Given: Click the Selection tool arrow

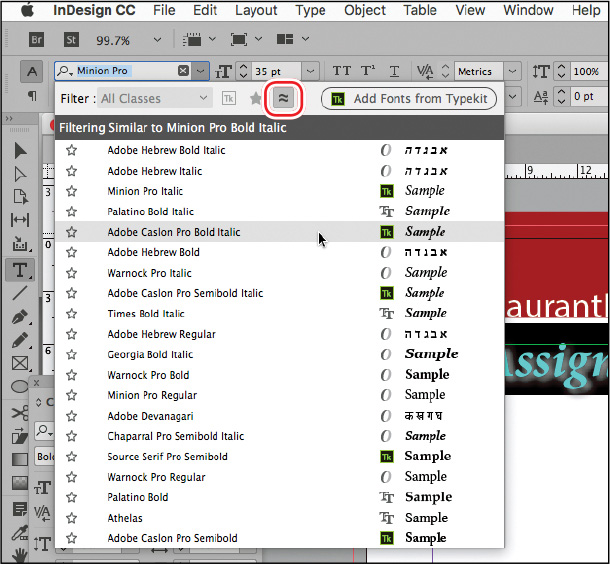Looking at the screenshot, I should click(x=20, y=151).
